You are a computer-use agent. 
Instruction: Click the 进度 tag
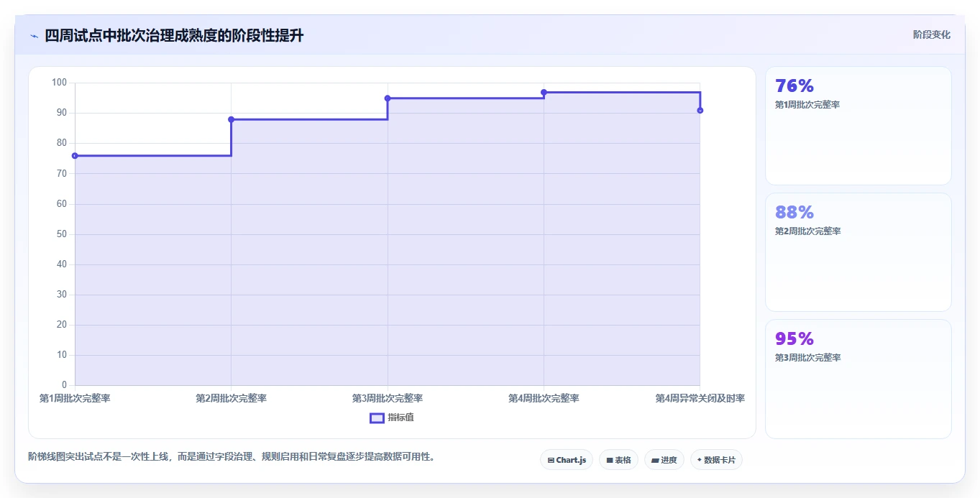(x=664, y=460)
